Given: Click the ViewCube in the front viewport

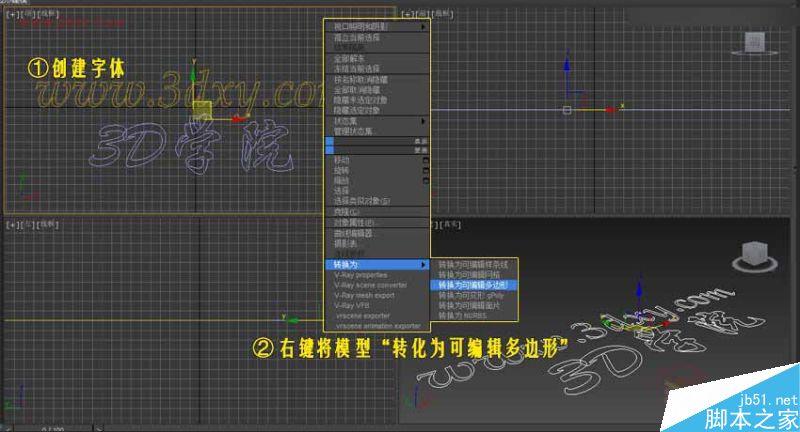Looking at the screenshot, I should [x=755, y=43].
